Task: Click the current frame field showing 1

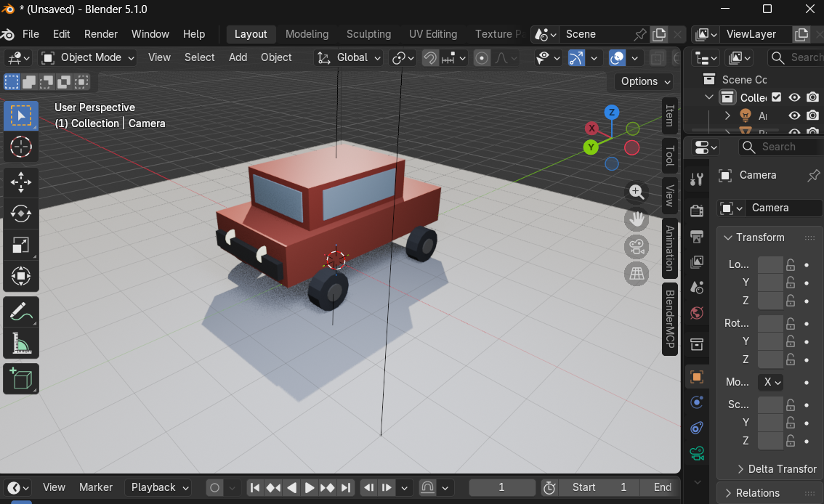Action: (502, 488)
